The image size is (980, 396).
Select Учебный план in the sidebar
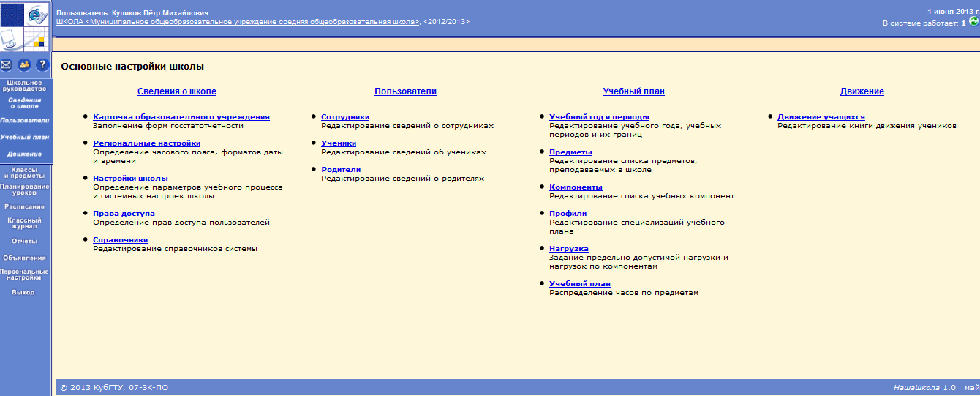coord(25,137)
